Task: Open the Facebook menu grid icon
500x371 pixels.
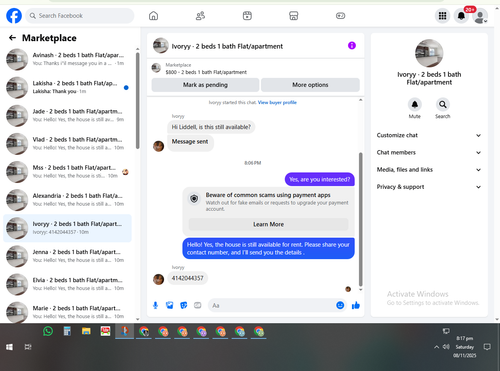Action: (x=442, y=16)
